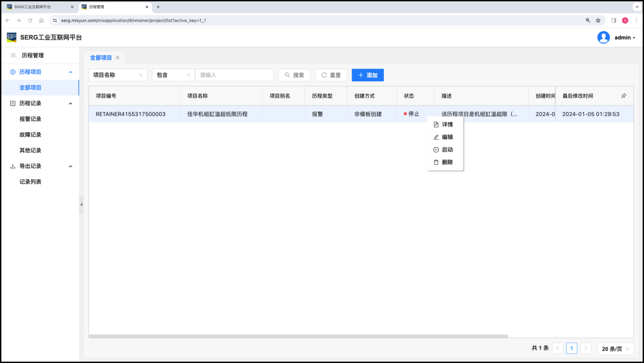Click the 重置 reset button
The height and width of the screenshot is (363, 644).
tap(331, 75)
